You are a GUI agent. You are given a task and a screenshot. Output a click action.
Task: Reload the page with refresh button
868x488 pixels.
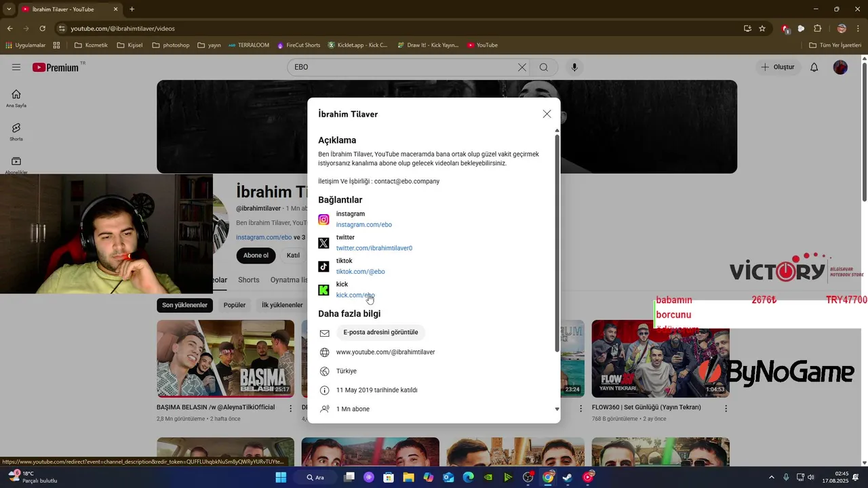click(42, 28)
